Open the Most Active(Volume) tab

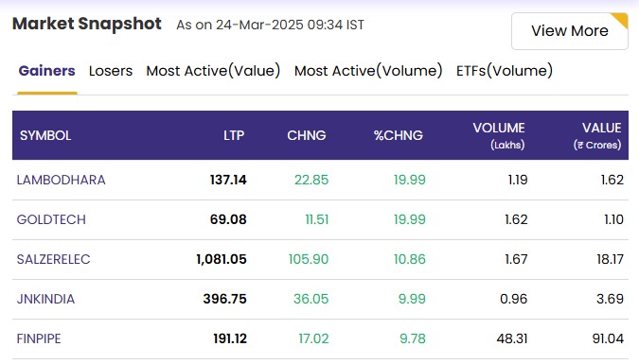point(368,71)
